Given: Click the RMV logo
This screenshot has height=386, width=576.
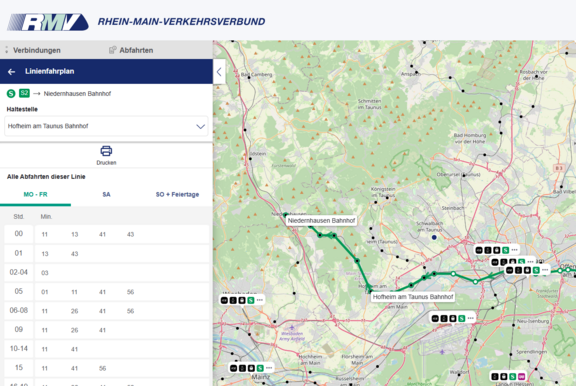Looking at the screenshot, I should pos(48,22).
